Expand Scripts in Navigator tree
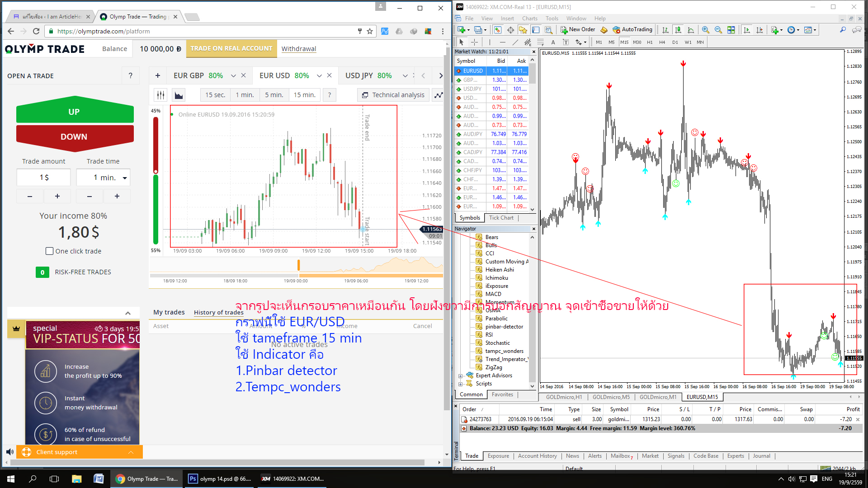 click(x=460, y=384)
